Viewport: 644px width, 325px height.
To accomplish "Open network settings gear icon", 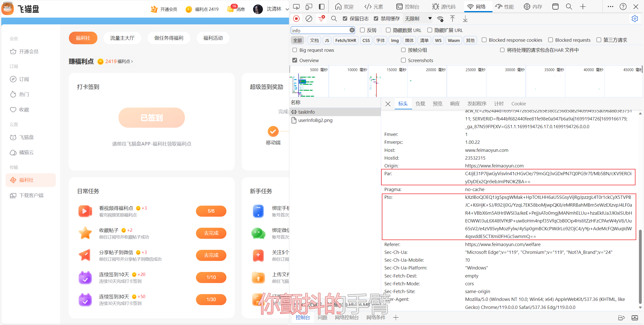I will 635,19.
